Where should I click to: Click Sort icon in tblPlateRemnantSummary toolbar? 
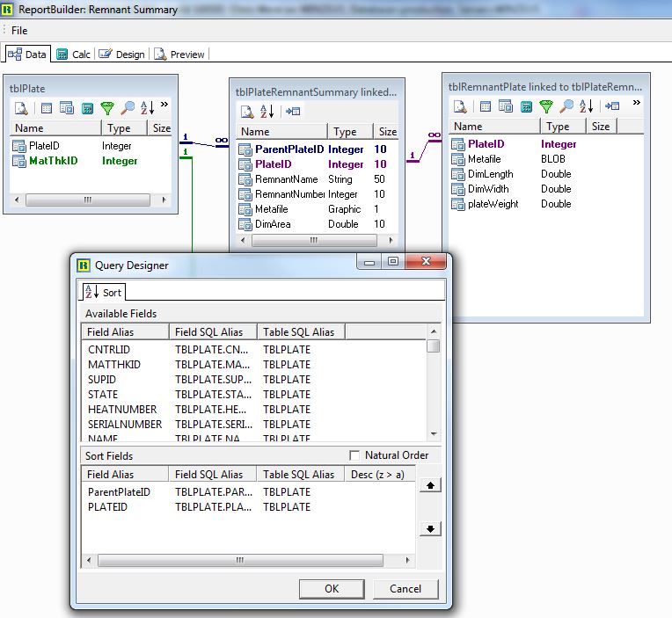coord(267,112)
